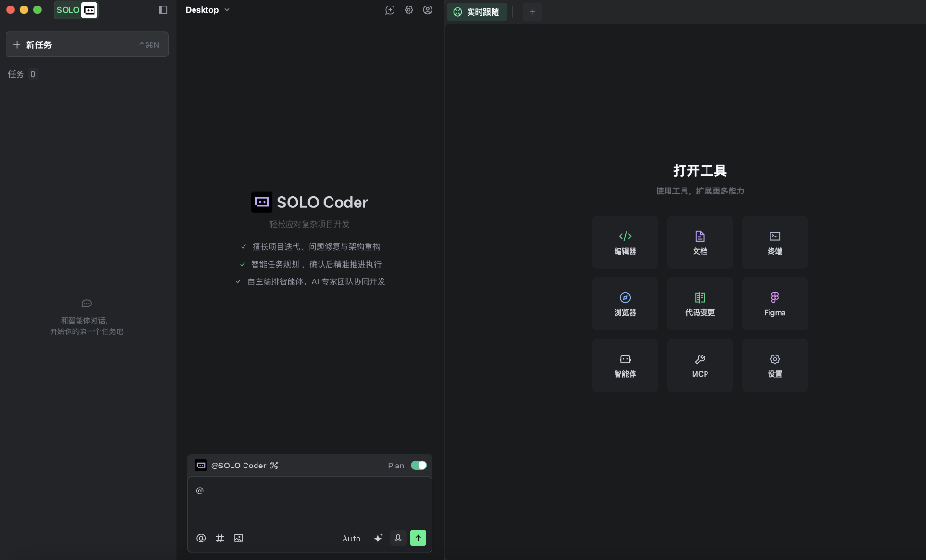
Task: Click the image attachment icon in the chat box
Action: pos(238,538)
